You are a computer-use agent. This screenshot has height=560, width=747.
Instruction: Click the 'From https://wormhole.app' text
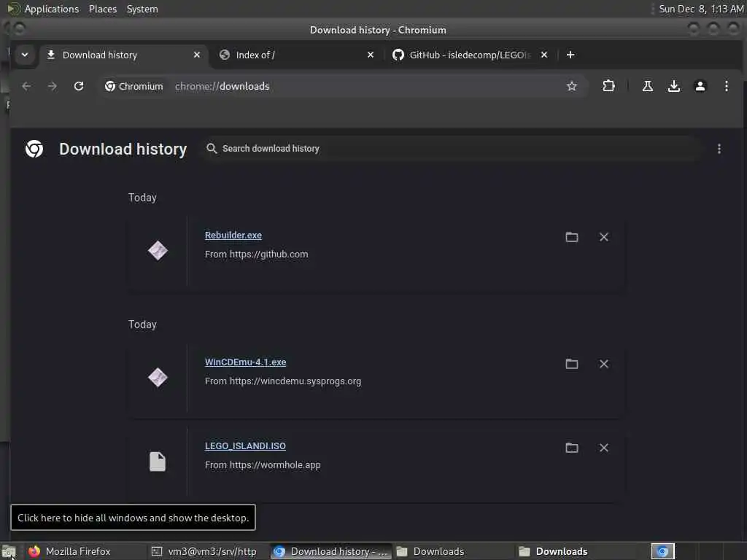(x=263, y=465)
